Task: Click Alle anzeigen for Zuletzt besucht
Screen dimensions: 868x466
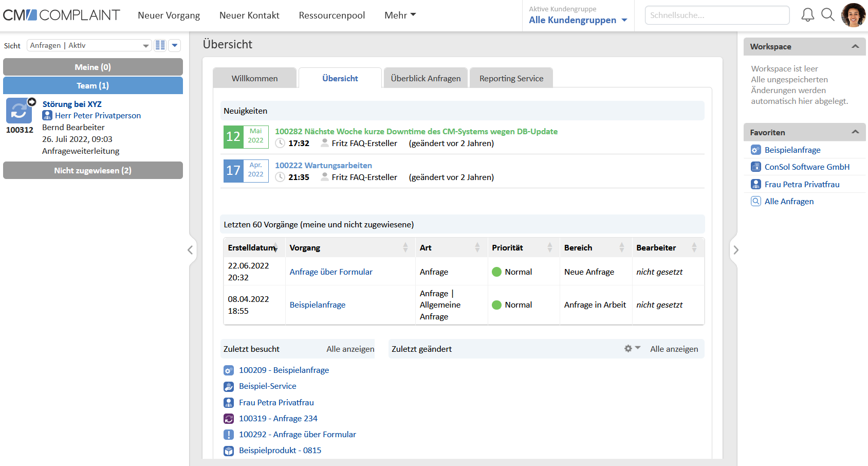Action: click(x=350, y=349)
